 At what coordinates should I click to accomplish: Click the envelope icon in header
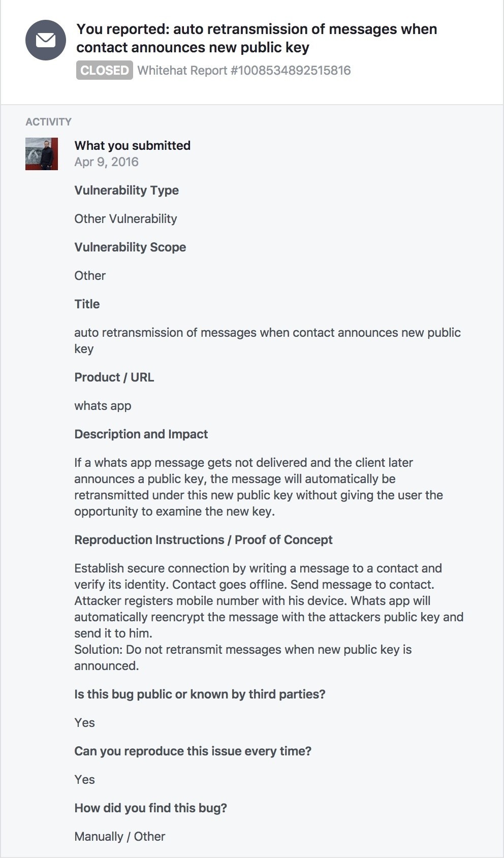(46, 40)
